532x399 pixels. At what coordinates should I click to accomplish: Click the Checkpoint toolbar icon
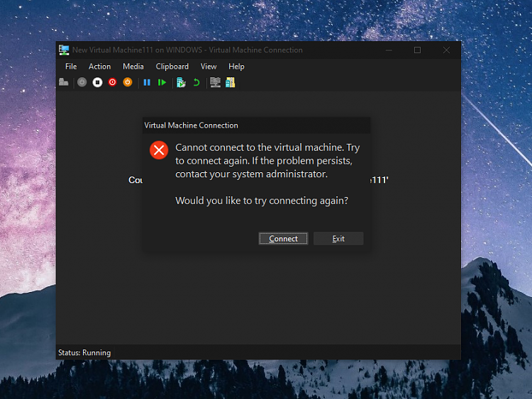(181, 82)
